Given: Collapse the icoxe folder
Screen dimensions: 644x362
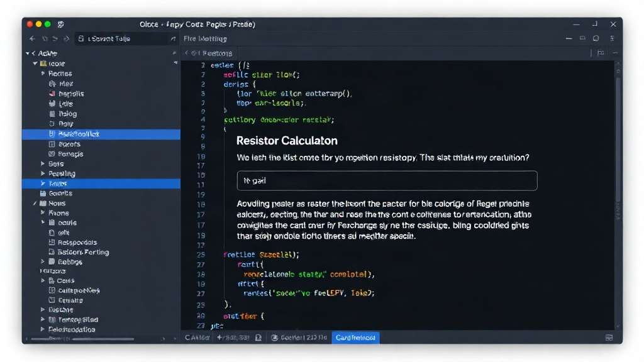Looking at the screenshot, I should click(35, 63).
